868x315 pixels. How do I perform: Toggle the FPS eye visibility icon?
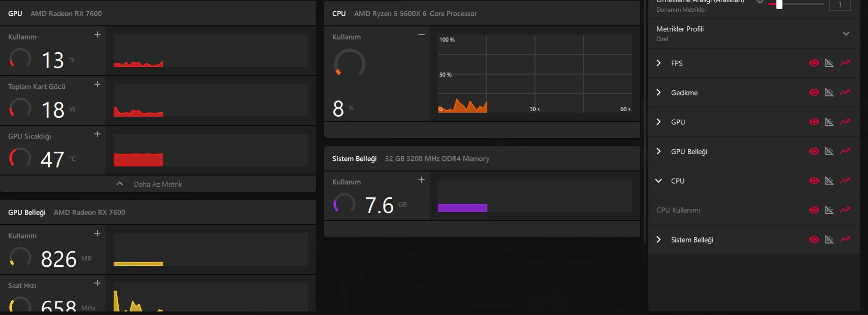pyautogui.click(x=814, y=63)
